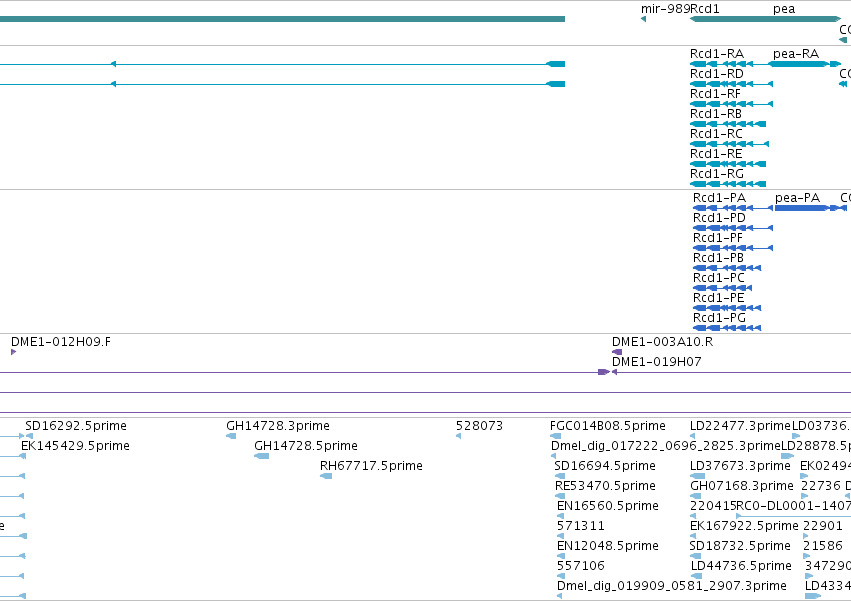This screenshot has height=601, width=851.
Task: Click the DME1-003A10.R clone label
Action: click(662, 342)
